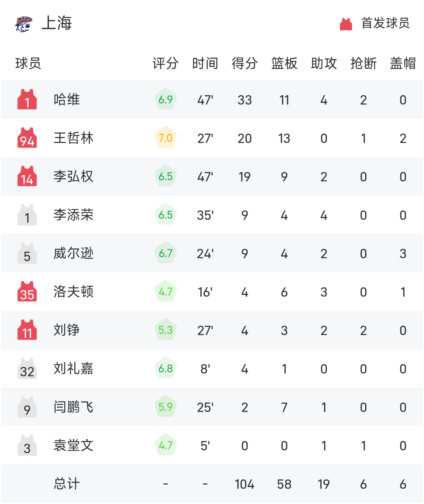The height and width of the screenshot is (504, 424).
Task: Toggle 闫鹏飞's jersey number 9 marker
Action: [27, 407]
